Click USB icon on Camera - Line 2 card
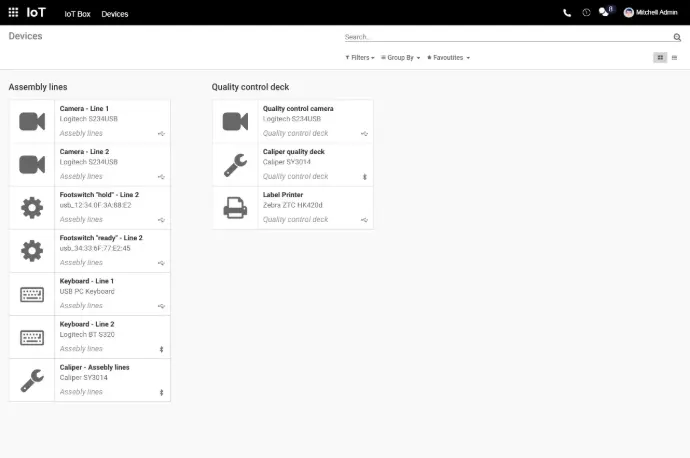 coord(161,176)
